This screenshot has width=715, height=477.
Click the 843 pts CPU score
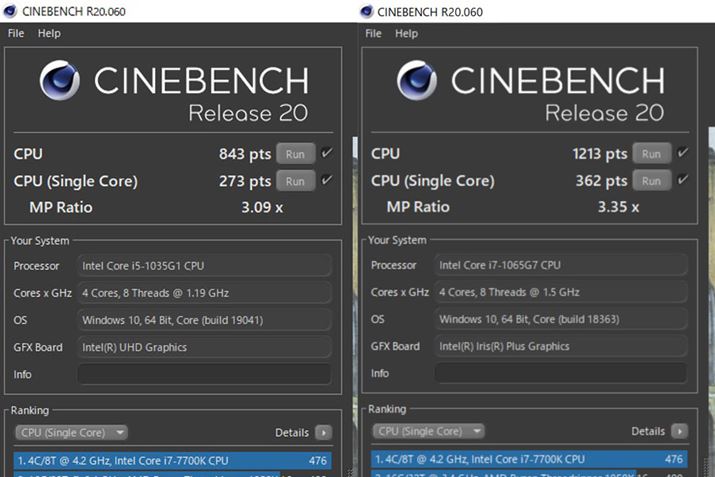(x=245, y=154)
